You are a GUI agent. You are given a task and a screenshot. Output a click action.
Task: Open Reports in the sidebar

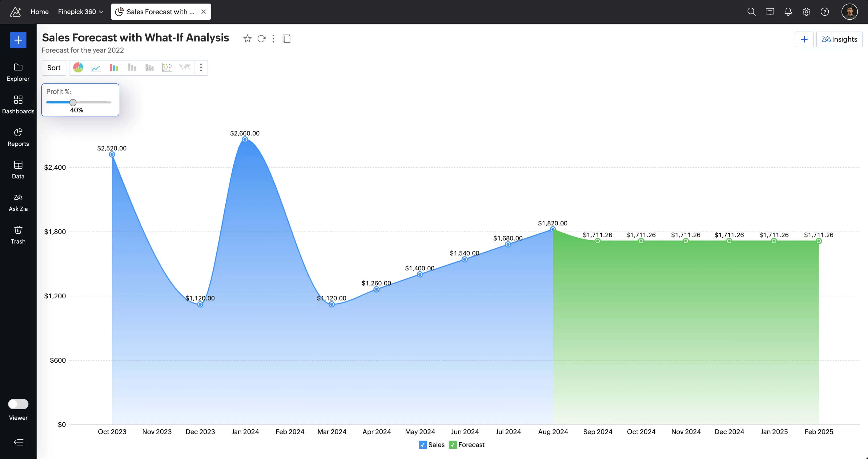pos(18,137)
